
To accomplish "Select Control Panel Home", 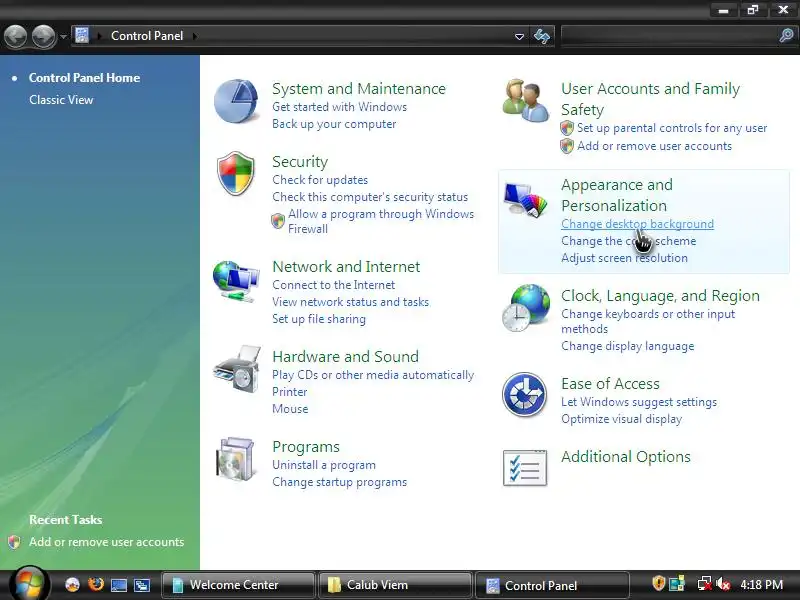I will point(84,78).
